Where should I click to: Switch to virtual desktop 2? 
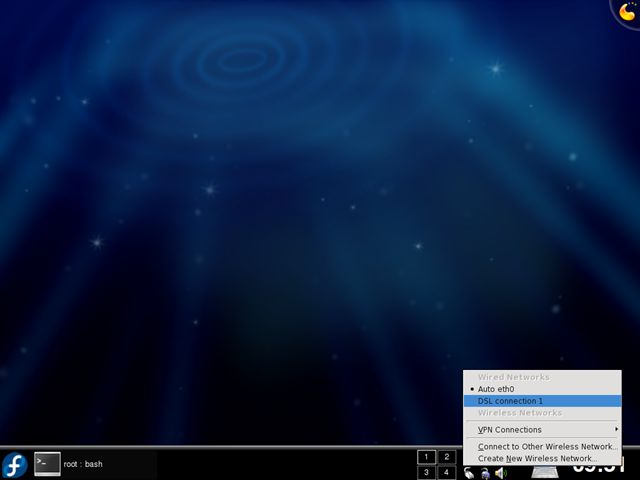[x=447, y=457]
